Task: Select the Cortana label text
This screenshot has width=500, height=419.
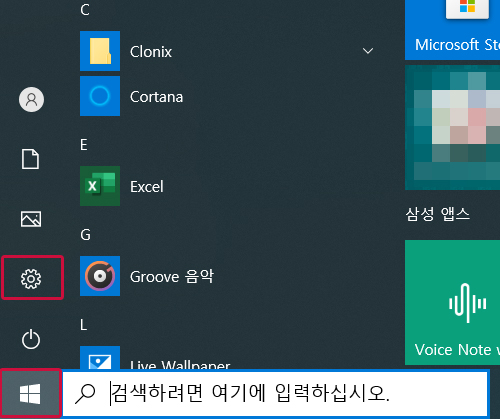Action: (x=156, y=97)
